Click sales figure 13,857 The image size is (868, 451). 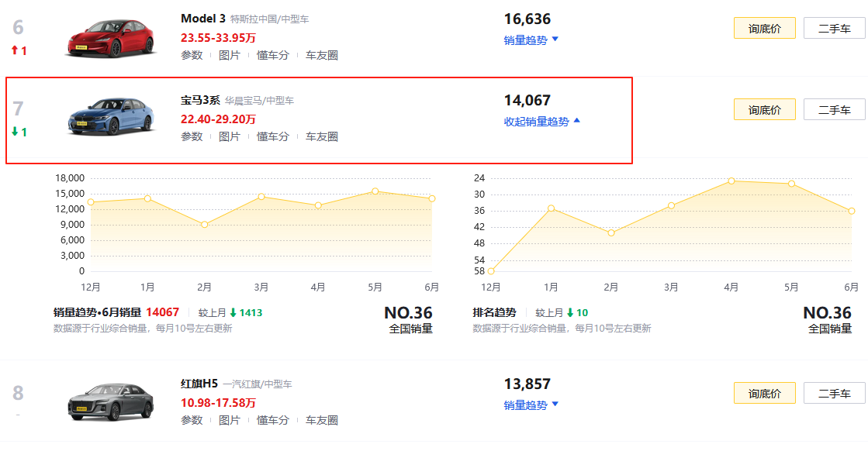(527, 384)
